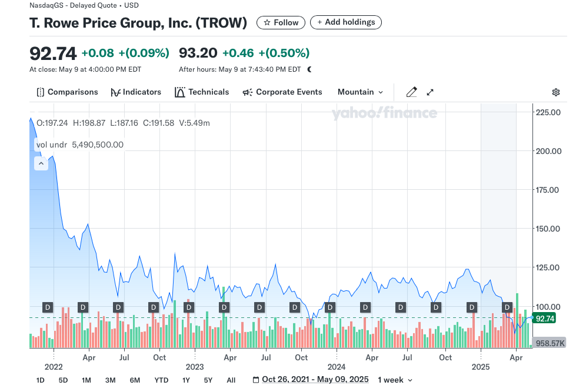
Task: Show the All time range
Action: coord(231,380)
